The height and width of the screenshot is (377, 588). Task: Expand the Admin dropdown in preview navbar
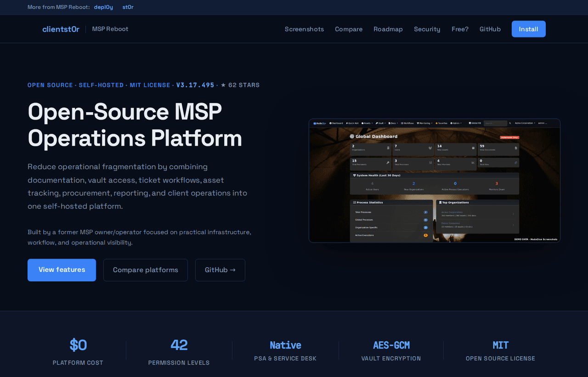(456, 123)
